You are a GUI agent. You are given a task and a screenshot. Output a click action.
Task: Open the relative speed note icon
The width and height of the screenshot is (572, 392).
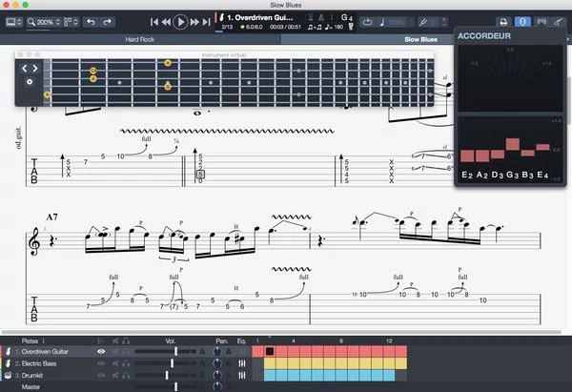click(x=382, y=22)
